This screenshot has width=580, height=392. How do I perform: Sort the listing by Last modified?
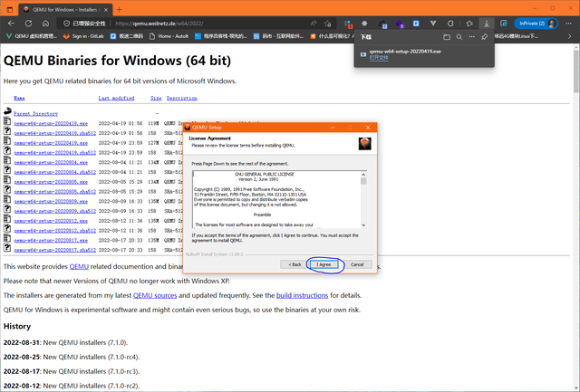click(x=116, y=98)
